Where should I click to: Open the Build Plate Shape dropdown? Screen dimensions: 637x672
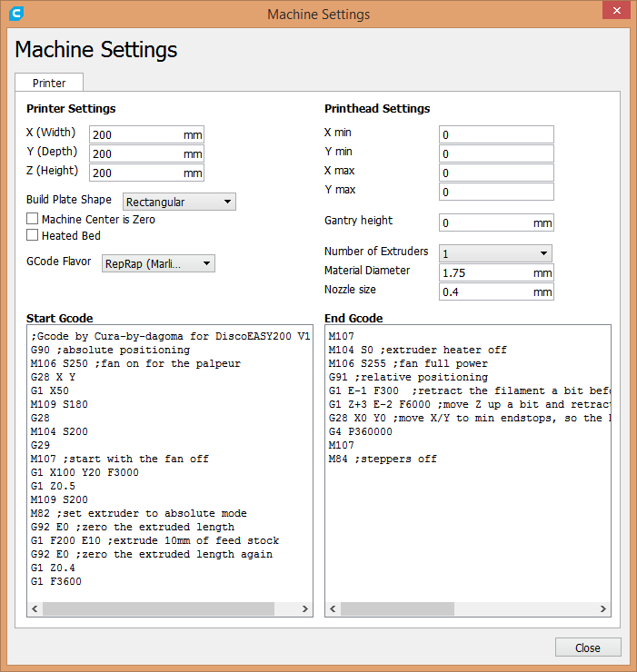pyautogui.click(x=179, y=202)
